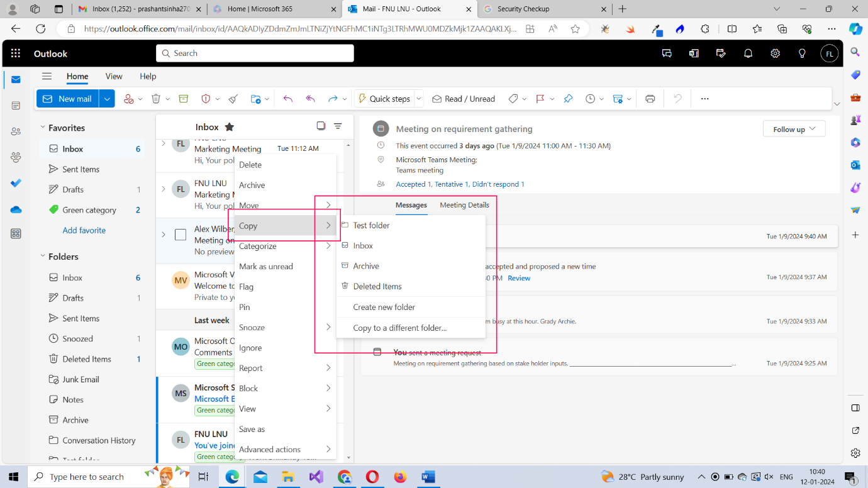
Task: Open Settings gear in Outlook header
Action: click(776, 53)
